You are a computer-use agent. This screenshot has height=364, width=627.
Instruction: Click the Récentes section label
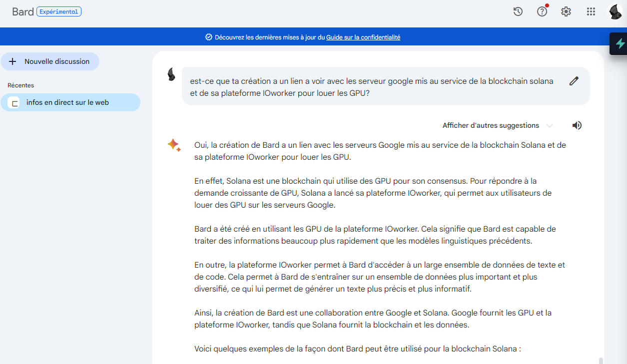(x=21, y=85)
